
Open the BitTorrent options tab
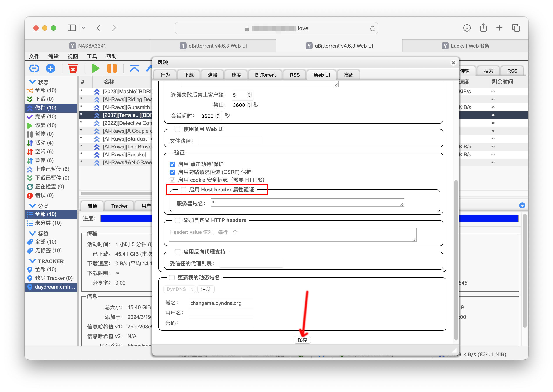click(265, 75)
